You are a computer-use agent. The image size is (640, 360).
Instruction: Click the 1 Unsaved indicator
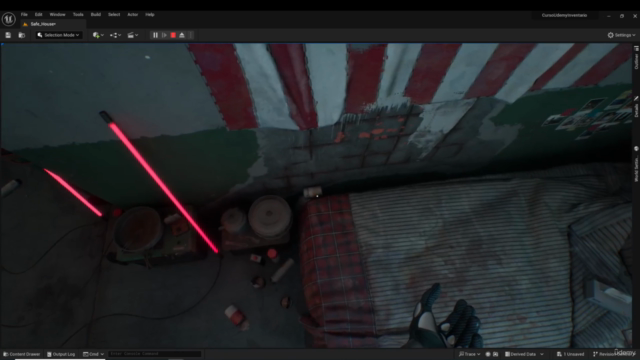(x=570, y=354)
